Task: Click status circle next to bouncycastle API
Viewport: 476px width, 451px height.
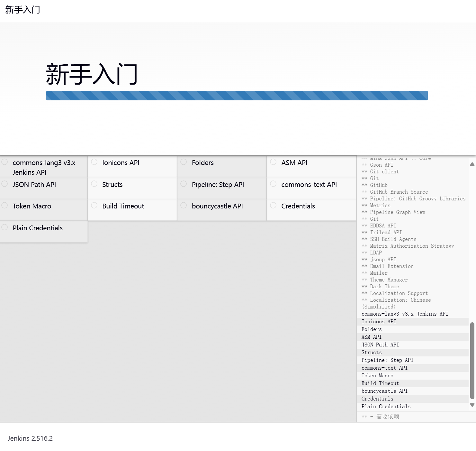Action: pos(184,205)
